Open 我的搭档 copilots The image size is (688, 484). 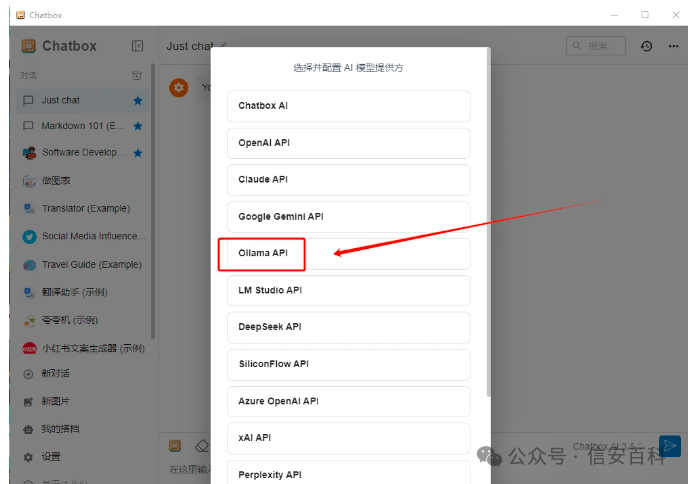pyautogui.click(x=83, y=429)
